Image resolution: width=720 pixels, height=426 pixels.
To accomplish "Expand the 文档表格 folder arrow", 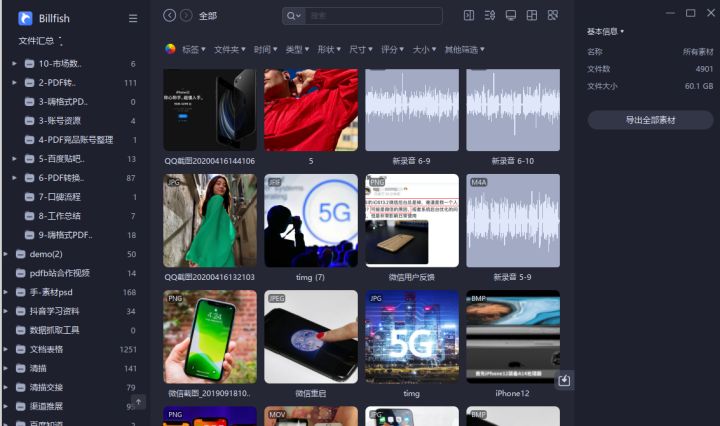I will pos(6,349).
